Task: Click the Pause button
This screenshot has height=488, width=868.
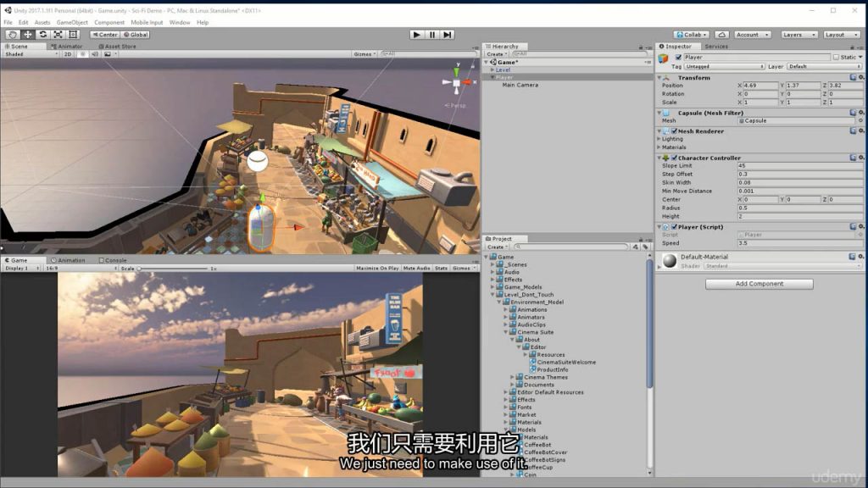Action: click(x=431, y=35)
